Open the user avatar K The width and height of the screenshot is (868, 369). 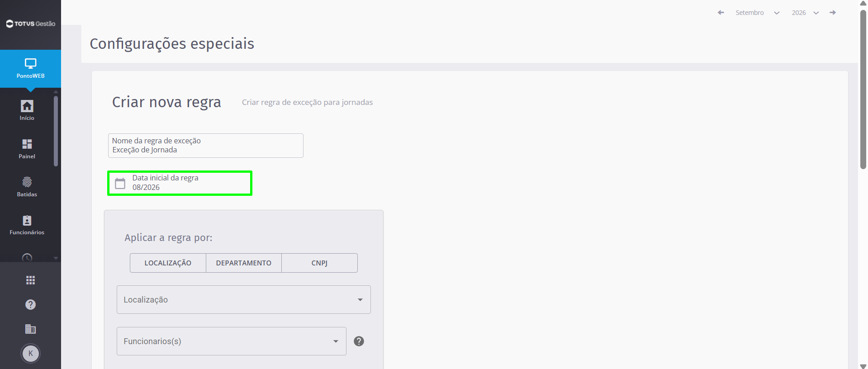(30, 353)
